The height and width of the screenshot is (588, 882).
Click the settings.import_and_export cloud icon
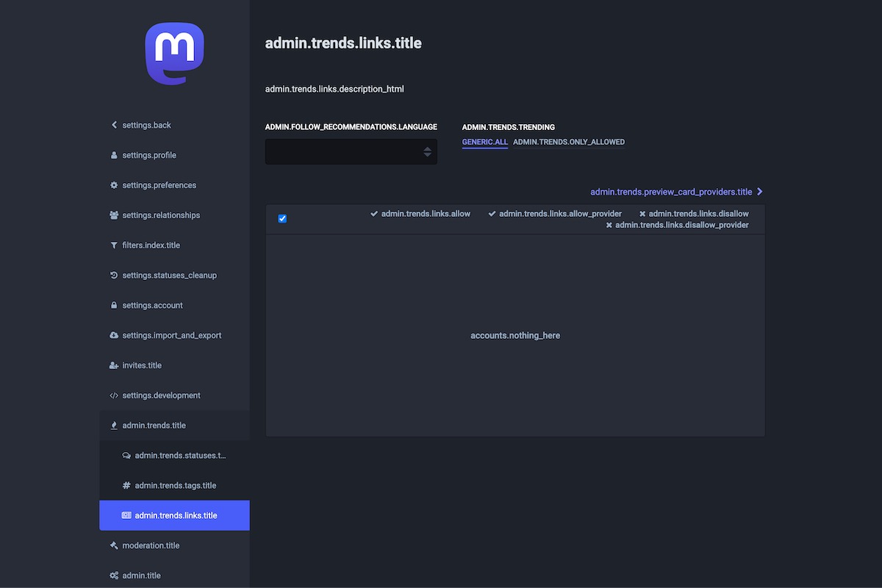pos(114,336)
